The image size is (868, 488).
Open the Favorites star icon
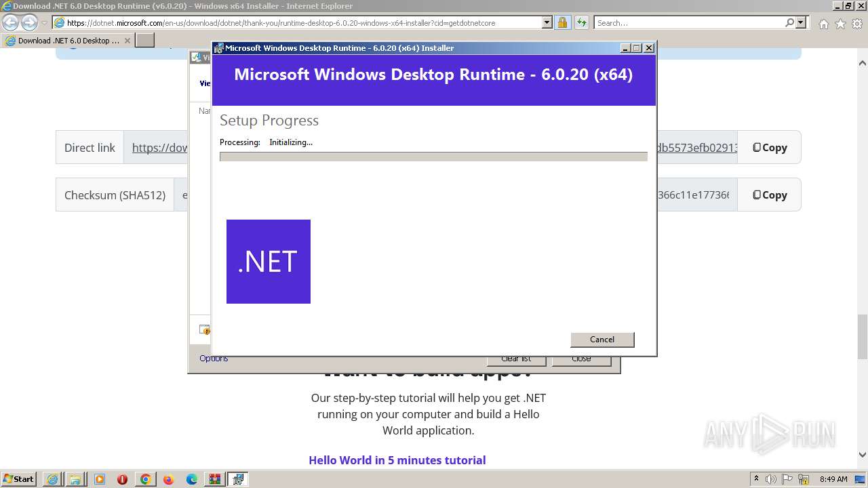click(840, 24)
